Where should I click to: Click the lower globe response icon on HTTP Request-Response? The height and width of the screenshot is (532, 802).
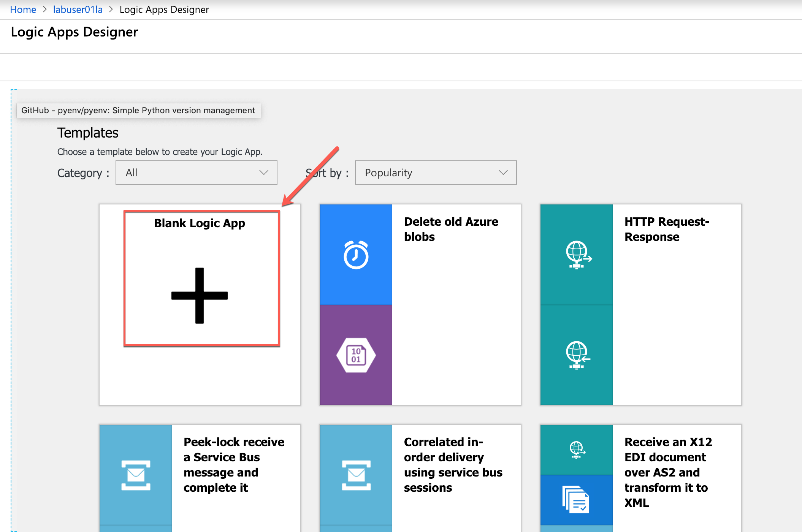point(578,355)
